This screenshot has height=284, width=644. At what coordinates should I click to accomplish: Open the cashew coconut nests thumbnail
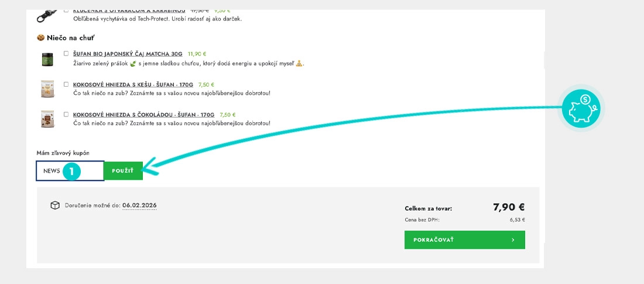(x=47, y=89)
